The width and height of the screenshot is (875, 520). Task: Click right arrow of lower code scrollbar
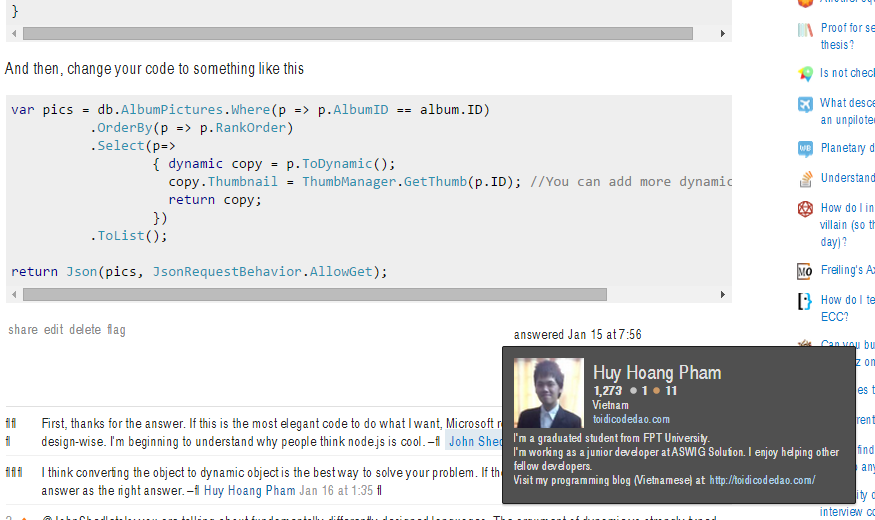pyautogui.click(x=723, y=295)
